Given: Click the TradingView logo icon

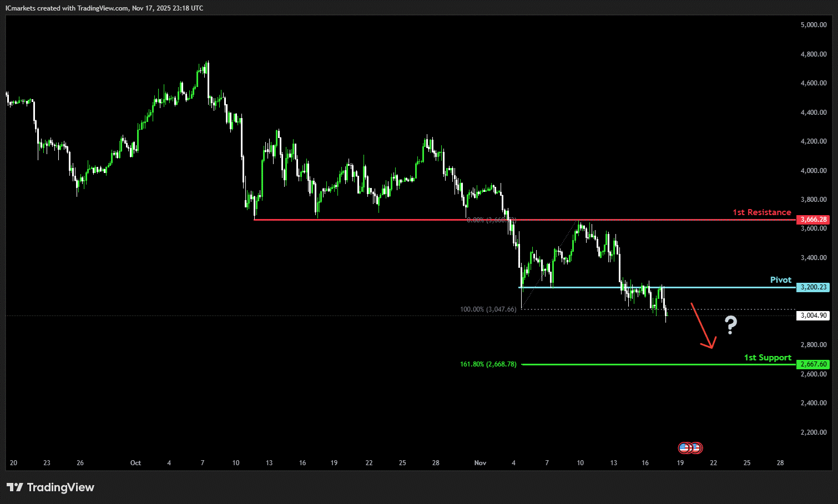Looking at the screenshot, I should click(15, 487).
